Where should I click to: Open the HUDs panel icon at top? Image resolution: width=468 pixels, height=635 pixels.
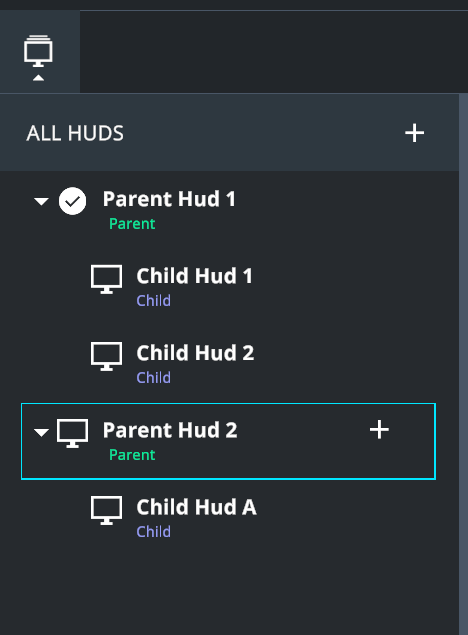coord(38,51)
